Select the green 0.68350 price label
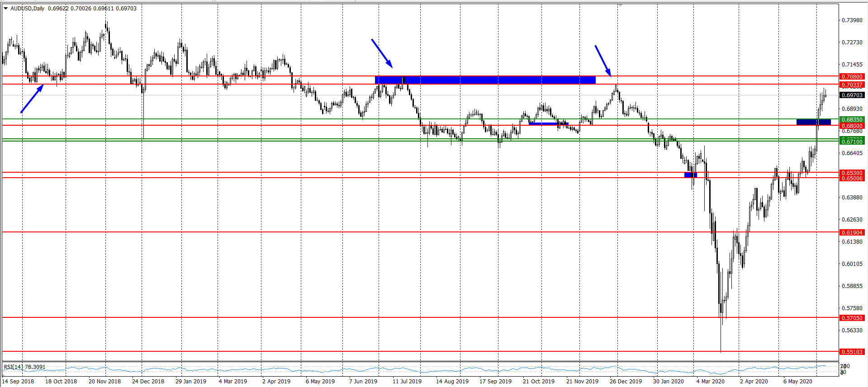This screenshot has width=868, height=387. coord(852,120)
